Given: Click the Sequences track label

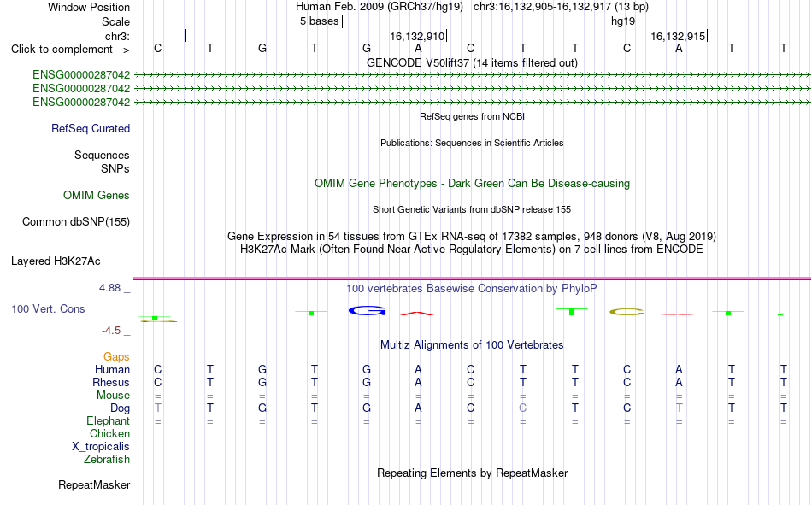Looking at the screenshot, I should point(102,155).
